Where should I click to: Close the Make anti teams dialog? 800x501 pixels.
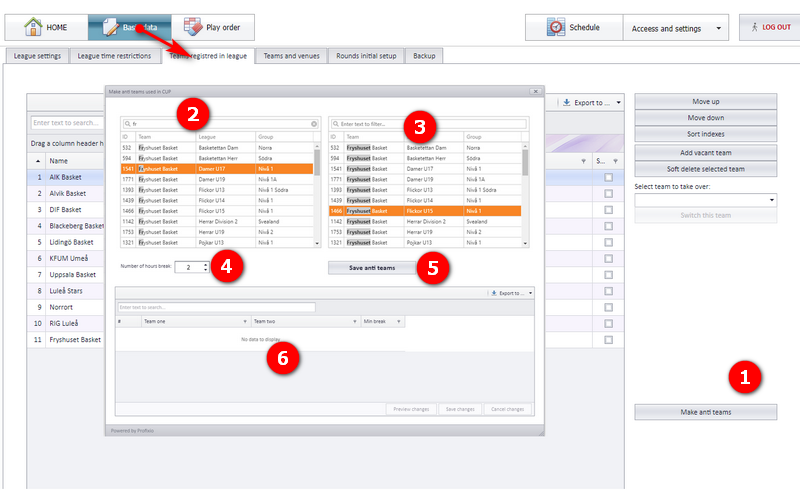[535, 91]
